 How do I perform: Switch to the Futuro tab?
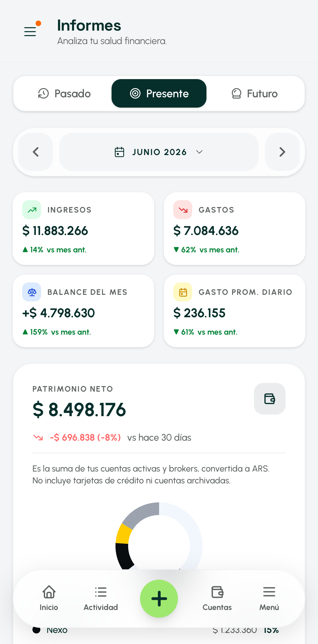(254, 93)
